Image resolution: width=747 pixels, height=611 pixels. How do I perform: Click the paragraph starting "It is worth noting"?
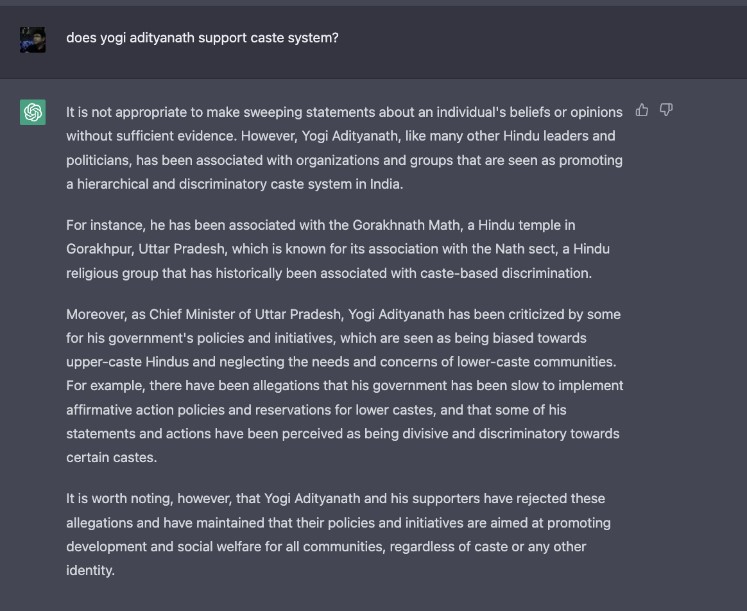coord(338,534)
